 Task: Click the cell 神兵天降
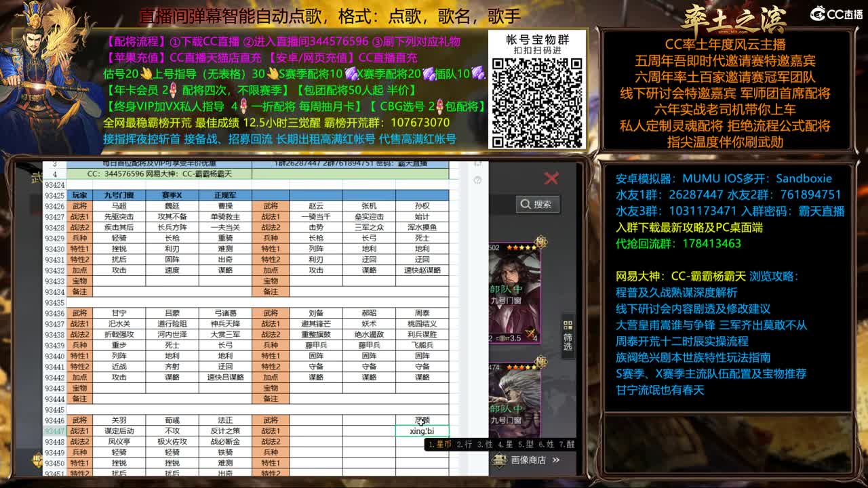click(x=225, y=324)
